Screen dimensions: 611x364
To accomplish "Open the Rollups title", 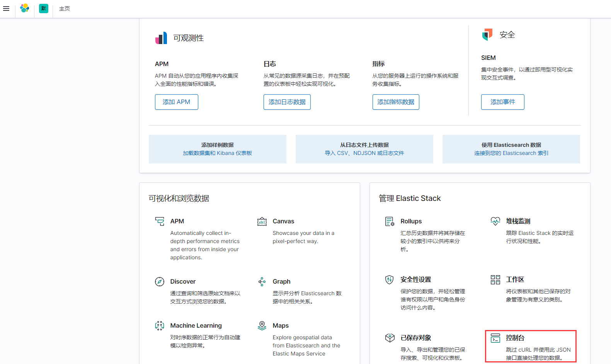I will pyautogui.click(x=411, y=221).
